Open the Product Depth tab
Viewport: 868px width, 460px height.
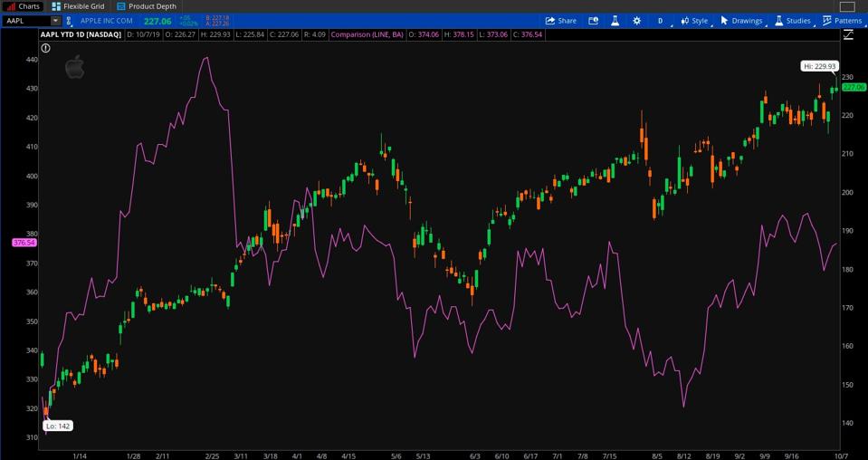click(x=147, y=6)
